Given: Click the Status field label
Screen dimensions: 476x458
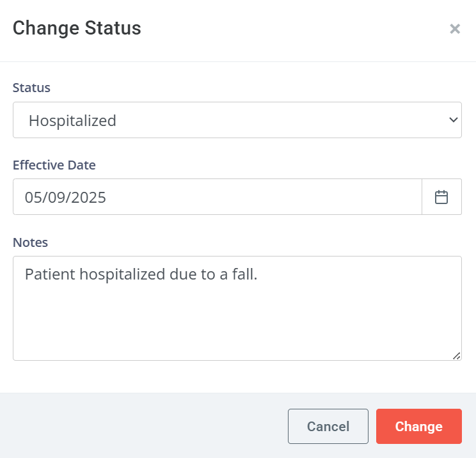Looking at the screenshot, I should pos(31,88).
